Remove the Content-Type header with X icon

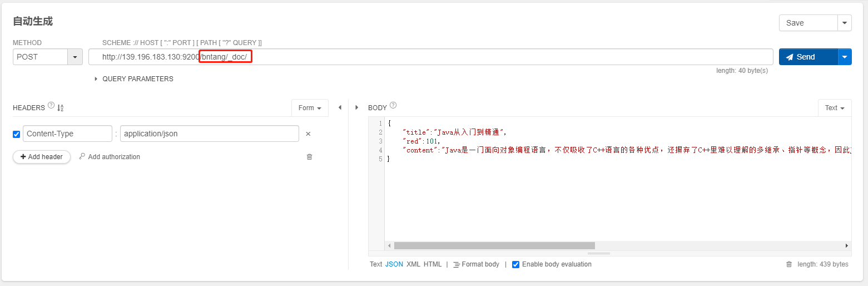(308, 134)
